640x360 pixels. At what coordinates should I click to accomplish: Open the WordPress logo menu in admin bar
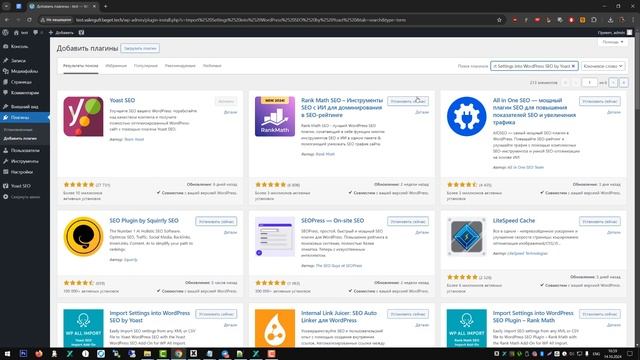[5, 32]
